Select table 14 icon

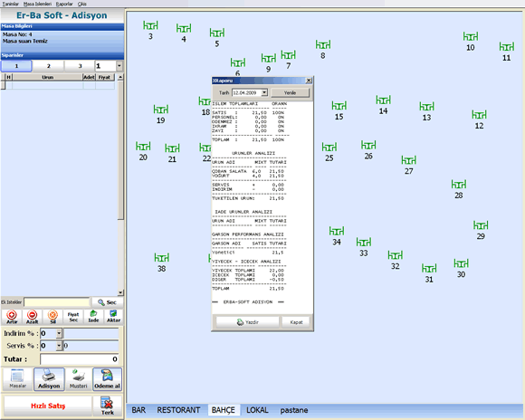coord(383,100)
